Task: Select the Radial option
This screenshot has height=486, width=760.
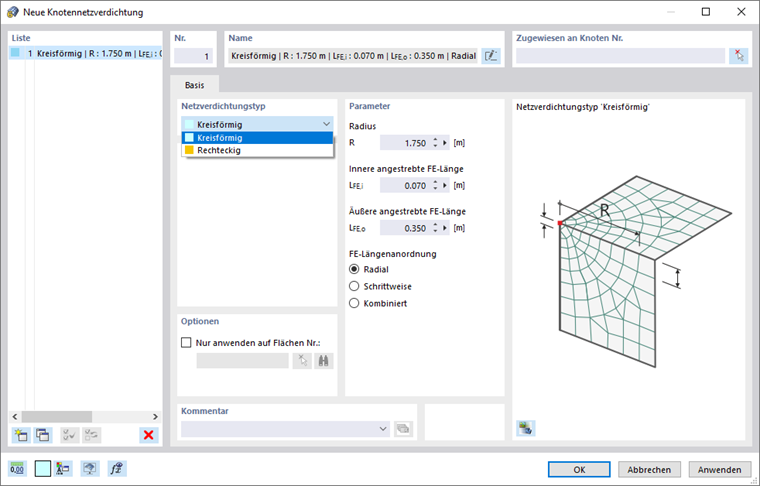Action: (x=354, y=269)
